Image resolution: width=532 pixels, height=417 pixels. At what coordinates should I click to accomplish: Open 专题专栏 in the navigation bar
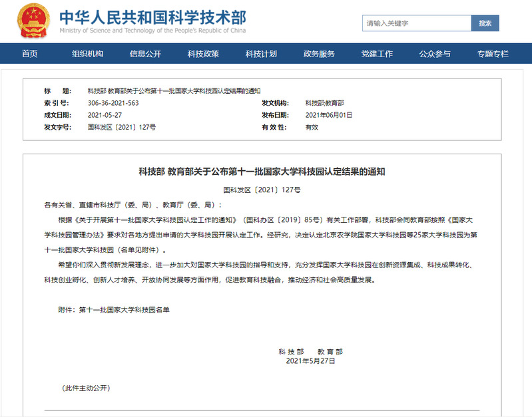point(493,54)
